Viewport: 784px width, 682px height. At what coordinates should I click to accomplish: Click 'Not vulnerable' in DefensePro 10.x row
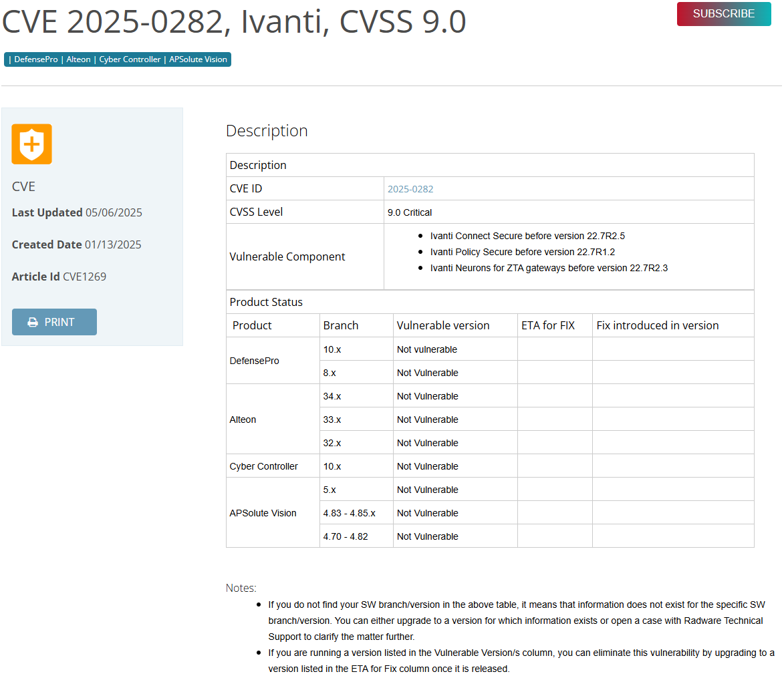[427, 349]
